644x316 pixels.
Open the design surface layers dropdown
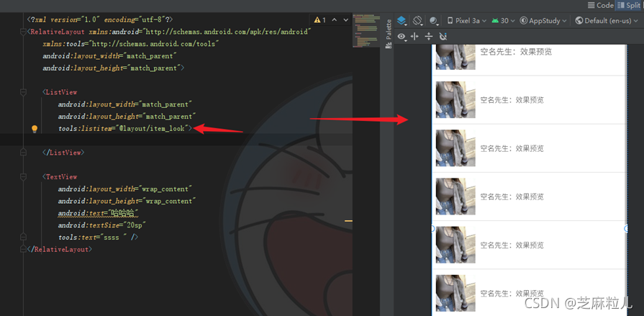click(x=402, y=21)
